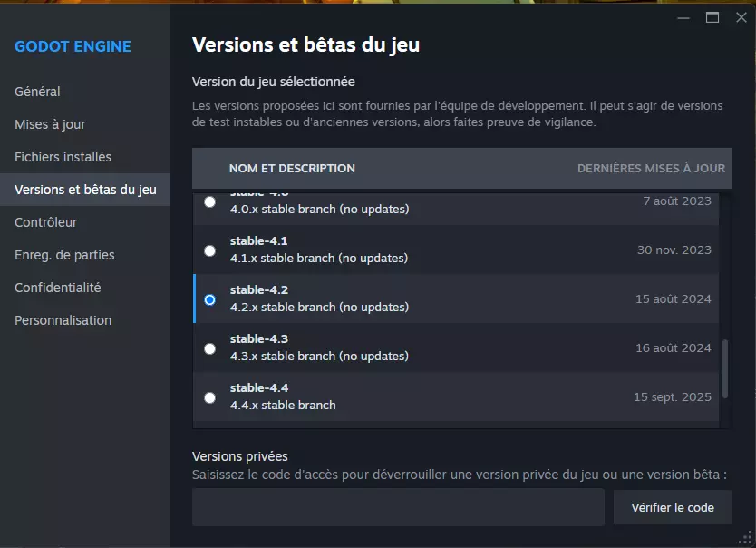The height and width of the screenshot is (548, 756).
Task: Choose the stable-4.3 branch radio button
Action: [210, 348]
